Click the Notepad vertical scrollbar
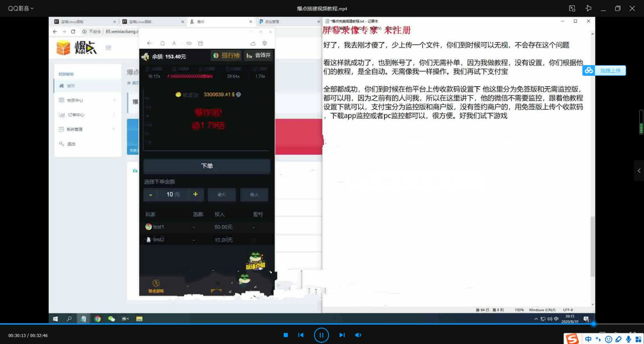The width and height of the screenshot is (644, 344). click(x=592, y=246)
